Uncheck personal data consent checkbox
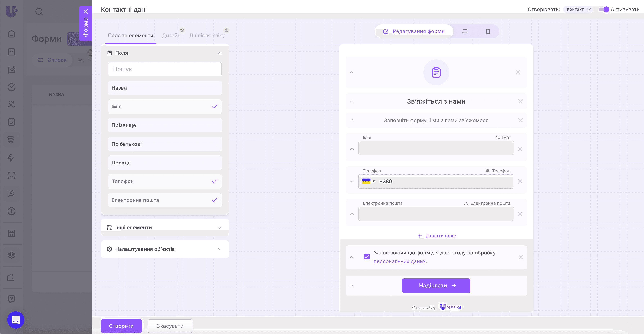Image resolution: width=644 pixels, height=334 pixels. [x=366, y=257]
